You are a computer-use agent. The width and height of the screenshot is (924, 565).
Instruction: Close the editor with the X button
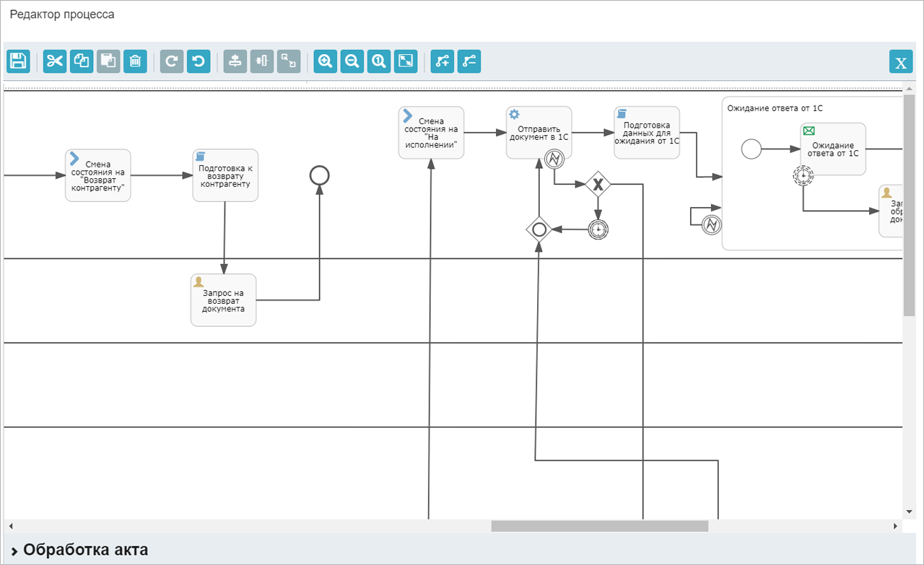pyautogui.click(x=900, y=62)
